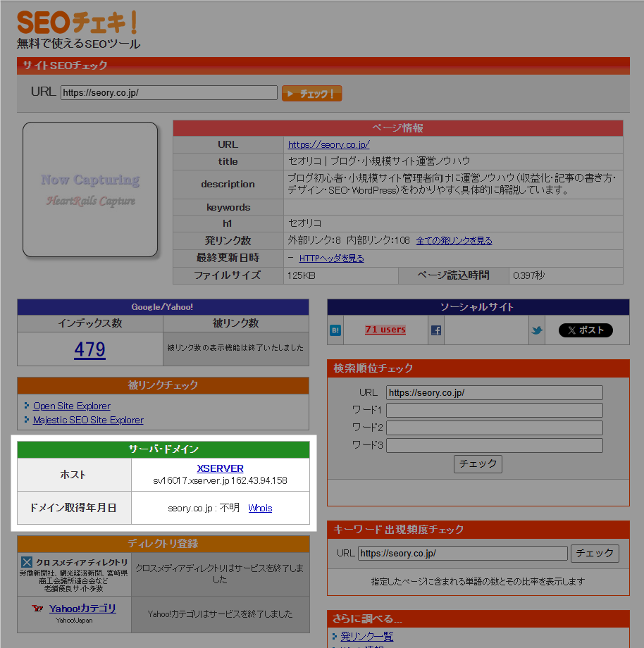Click チェック button in キーワード出現頻度チェック
The height and width of the screenshot is (648, 644).
coord(595,554)
